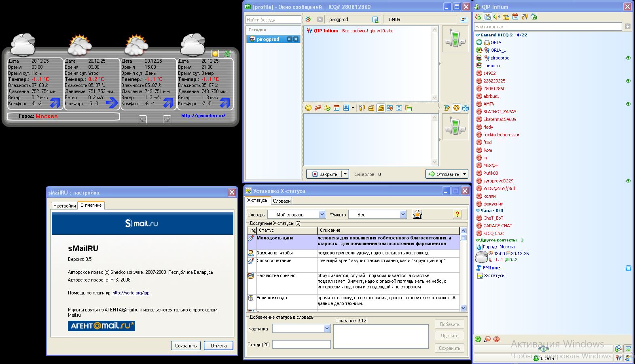The image size is (635, 364).
Task: Open history calendar icon in contact list toolbar
Action: click(x=515, y=17)
